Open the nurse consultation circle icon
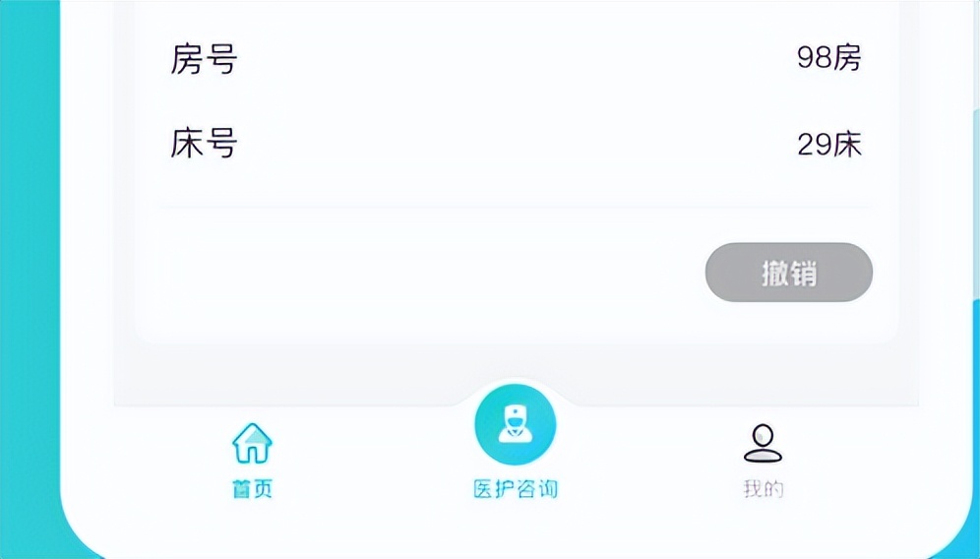This screenshot has width=980, height=559. point(516,426)
